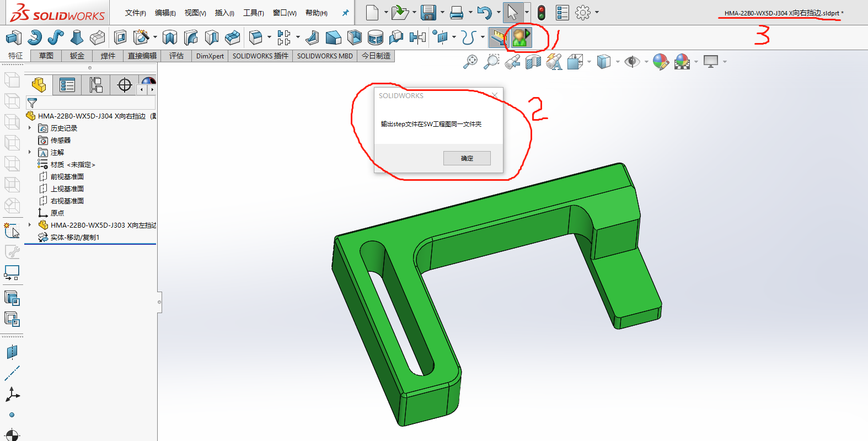The image size is (868, 441).
Task: Click the Rebuild traffic light icon
Action: pos(542,12)
